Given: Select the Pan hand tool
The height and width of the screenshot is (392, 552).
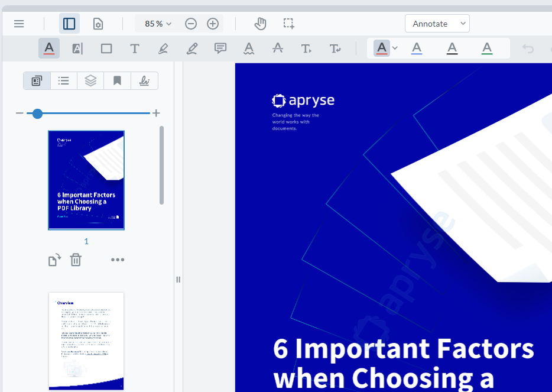Looking at the screenshot, I should pyautogui.click(x=260, y=24).
